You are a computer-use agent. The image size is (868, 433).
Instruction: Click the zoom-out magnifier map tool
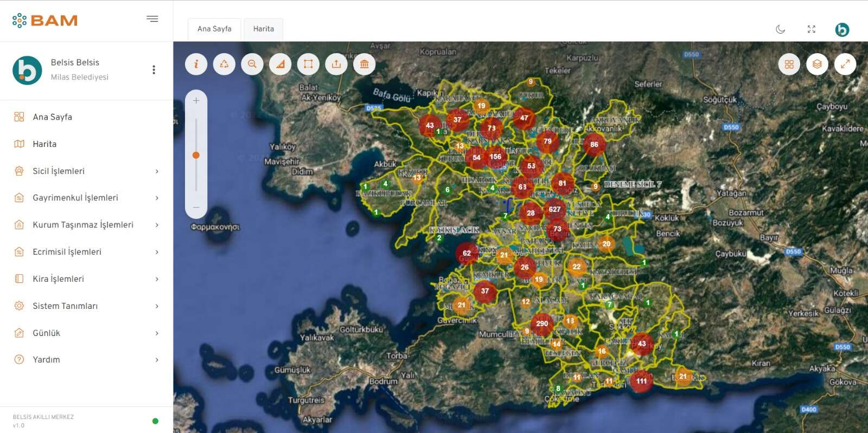[x=252, y=64]
